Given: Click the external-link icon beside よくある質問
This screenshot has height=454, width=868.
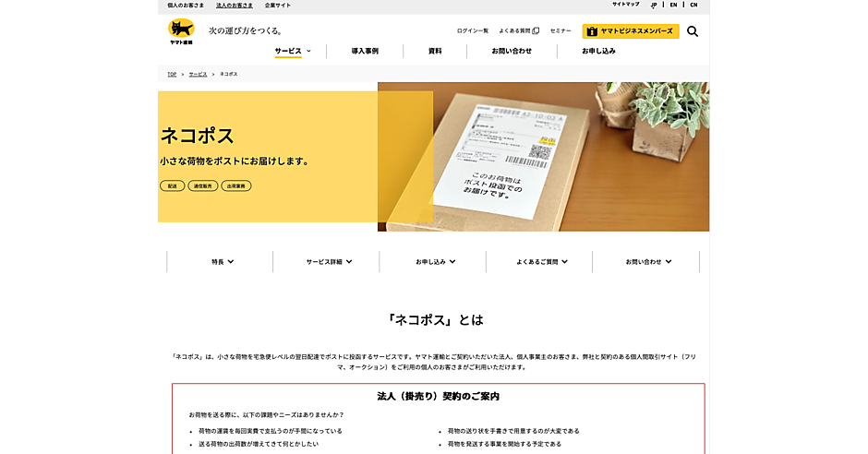Looking at the screenshot, I should (536, 31).
